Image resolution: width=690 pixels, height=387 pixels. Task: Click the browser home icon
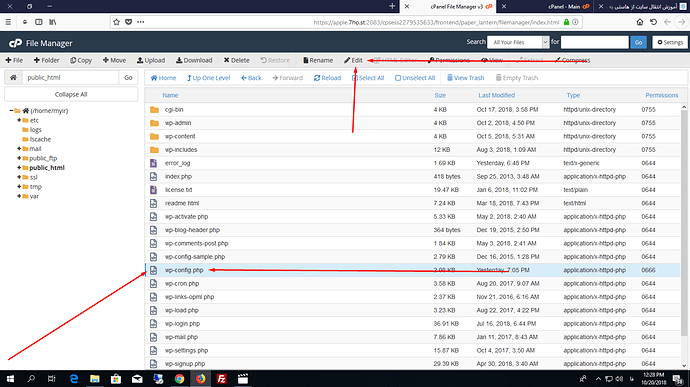point(640,22)
